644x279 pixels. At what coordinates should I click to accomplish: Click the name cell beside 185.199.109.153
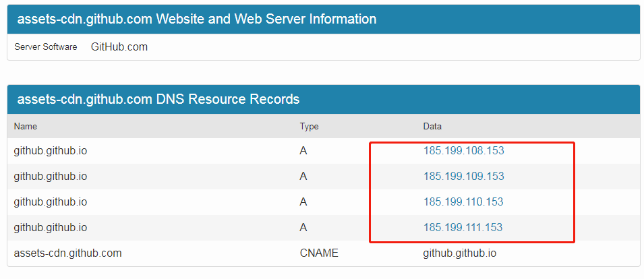(x=50, y=177)
